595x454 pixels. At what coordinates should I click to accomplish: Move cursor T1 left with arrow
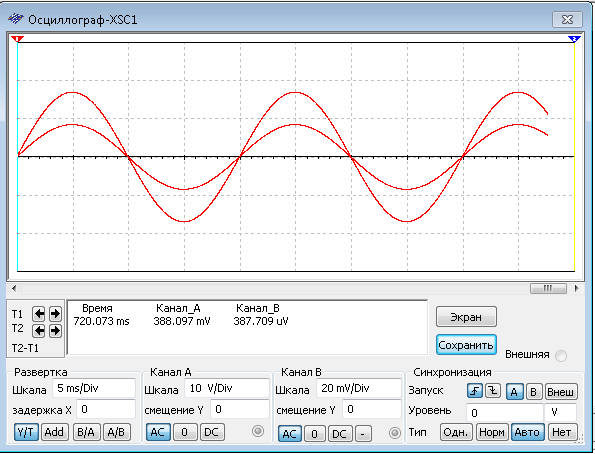[38, 314]
